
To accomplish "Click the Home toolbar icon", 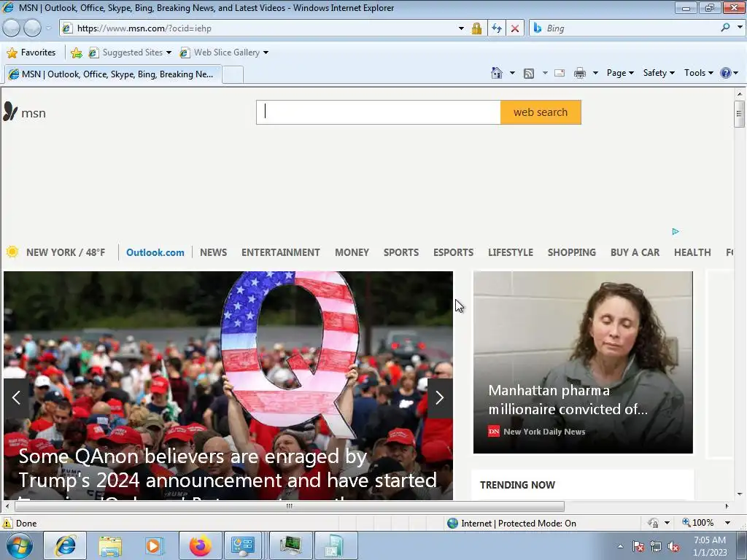I will tap(496, 73).
